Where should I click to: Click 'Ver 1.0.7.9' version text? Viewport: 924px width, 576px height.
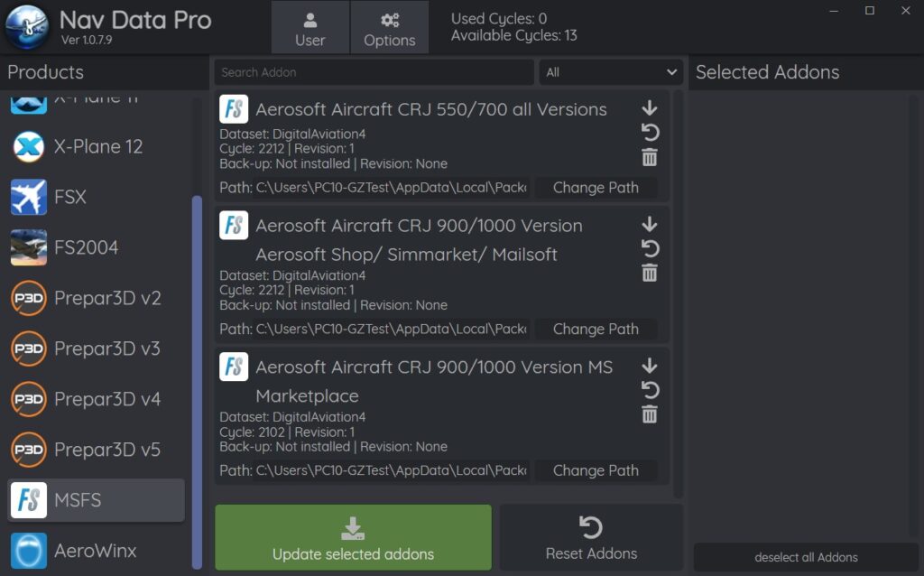pyautogui.click(x=87, y=40)
